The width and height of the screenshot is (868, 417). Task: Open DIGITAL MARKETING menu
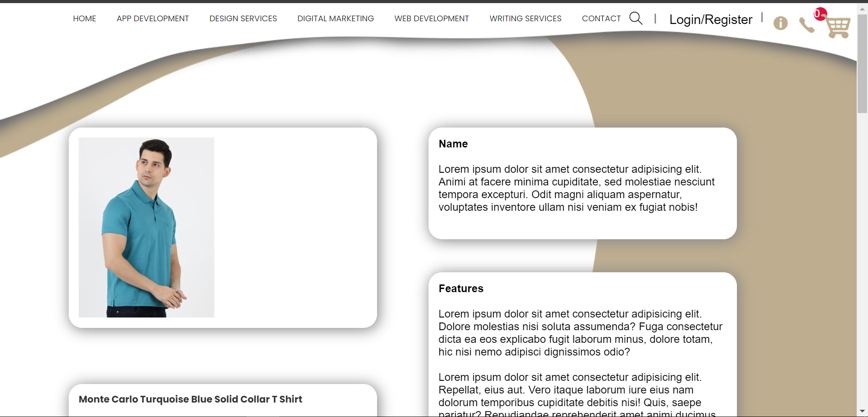click(335, 19)
